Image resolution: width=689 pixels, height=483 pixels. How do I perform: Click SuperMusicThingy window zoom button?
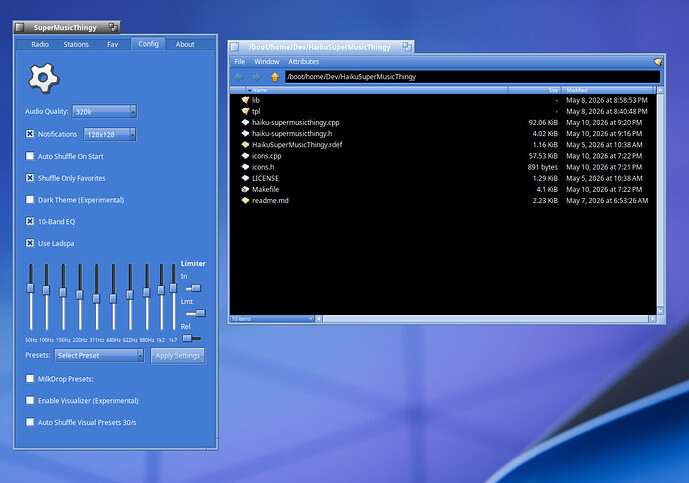coord(113,27)
